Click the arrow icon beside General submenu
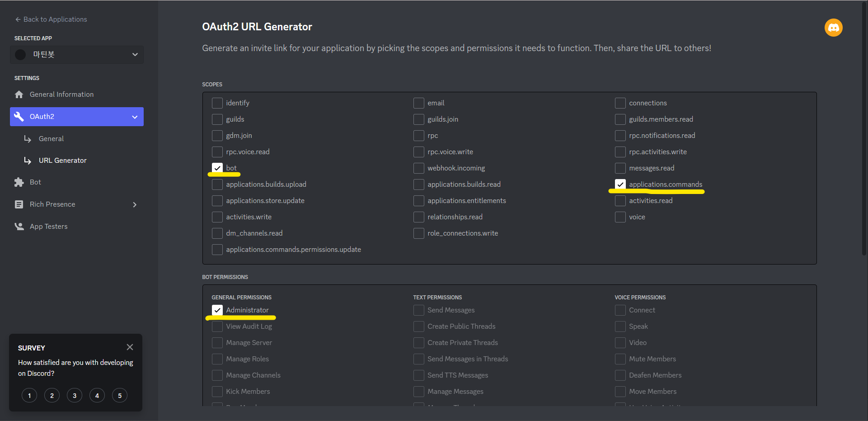 point(28,139)
